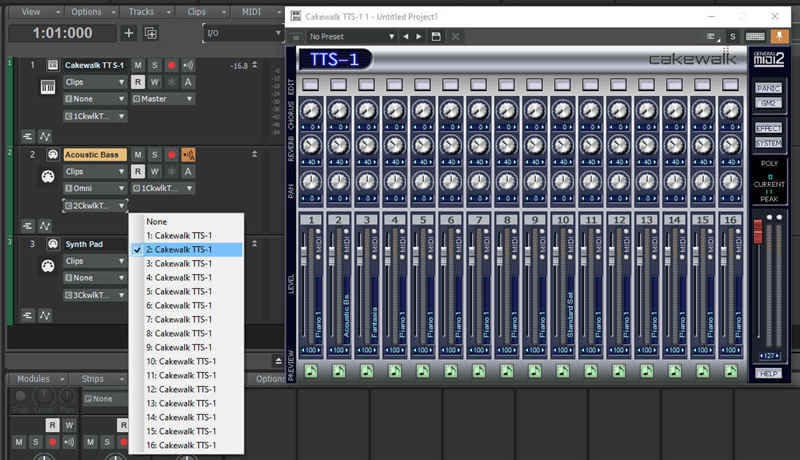Expand the Omni input dropdown on Acoustic Bass
The width and height of the screenshot is (800, 460).
pos(95,188)
